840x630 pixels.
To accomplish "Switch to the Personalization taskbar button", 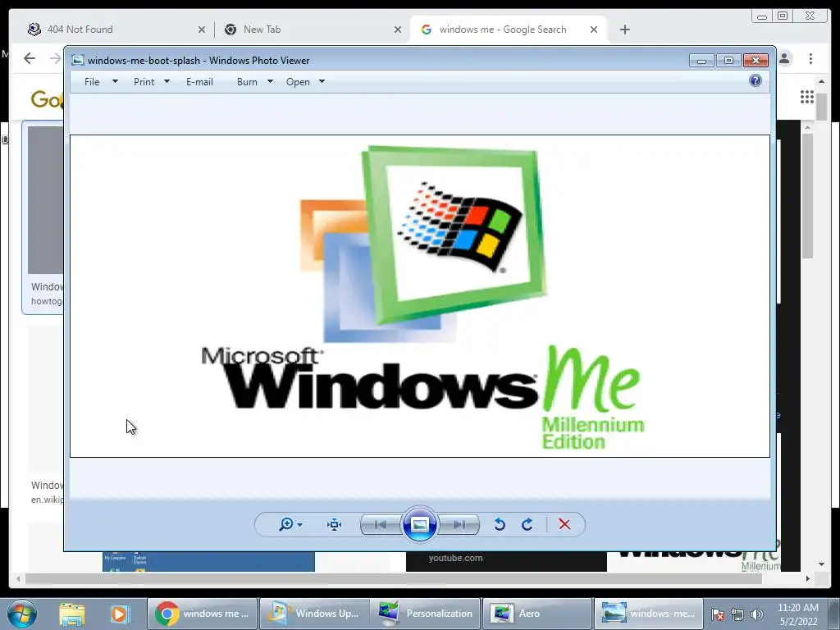I will tap(426, 614).
